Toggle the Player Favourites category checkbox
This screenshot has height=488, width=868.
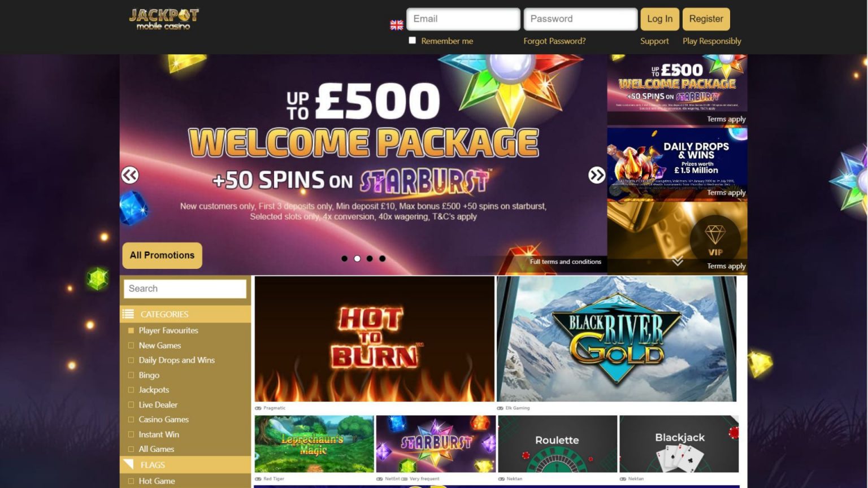coord(131,330)
